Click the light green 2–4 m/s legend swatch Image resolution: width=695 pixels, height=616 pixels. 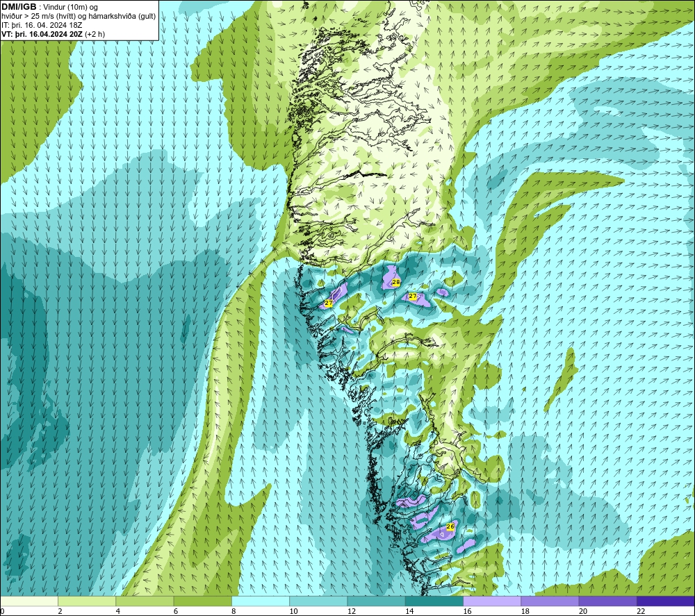87,601
